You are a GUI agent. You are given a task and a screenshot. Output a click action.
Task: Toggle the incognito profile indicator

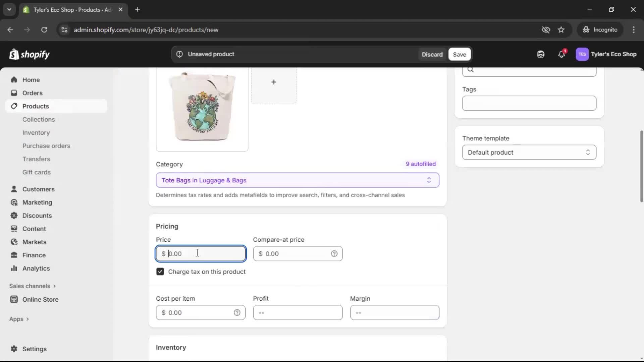(x=600, y=29)
